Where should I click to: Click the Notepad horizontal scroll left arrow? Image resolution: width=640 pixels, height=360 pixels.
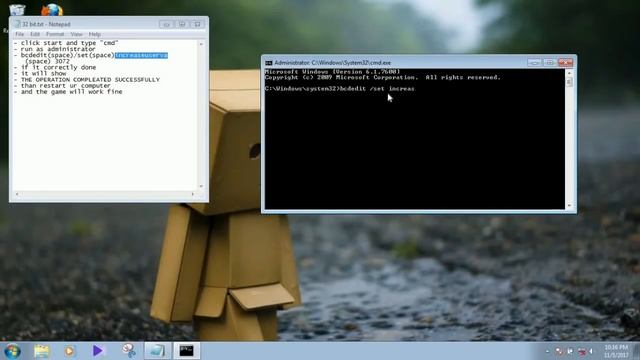17,194
